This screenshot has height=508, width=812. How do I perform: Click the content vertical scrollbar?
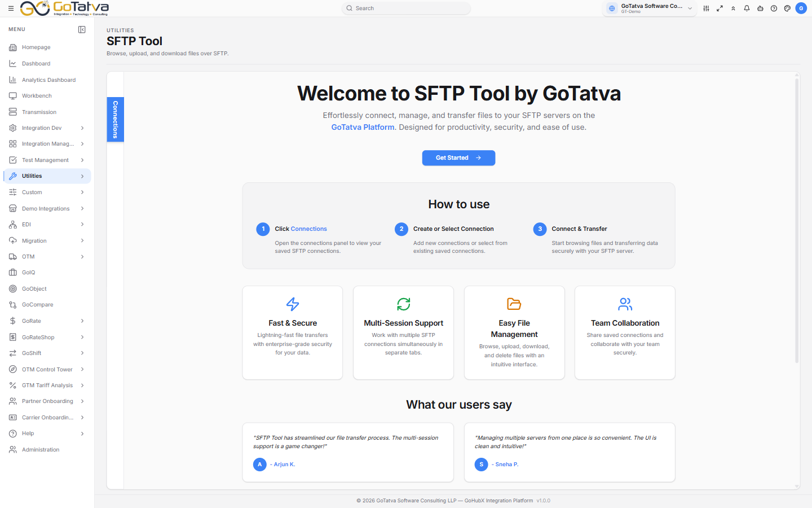click(797, 220)
